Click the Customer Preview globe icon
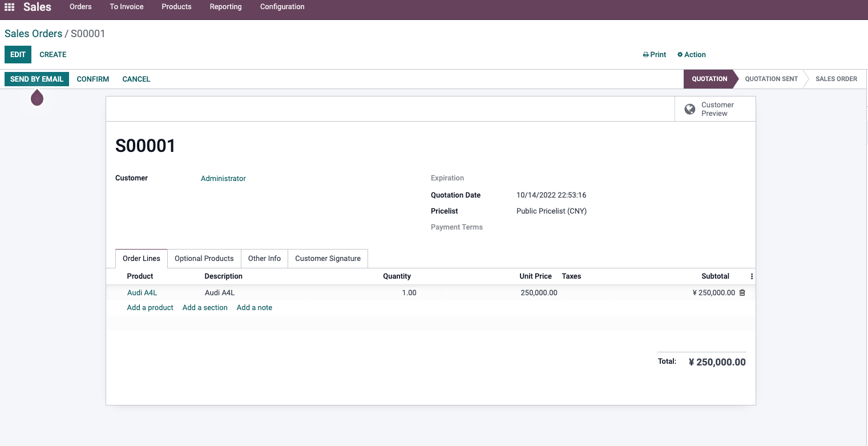 (x=690, y=109)
